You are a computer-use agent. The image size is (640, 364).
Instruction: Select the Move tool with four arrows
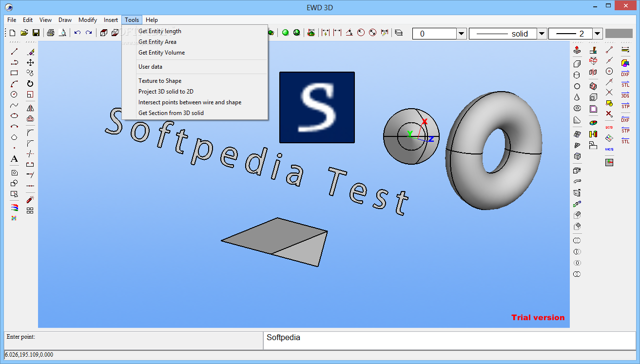coord(30,62)
